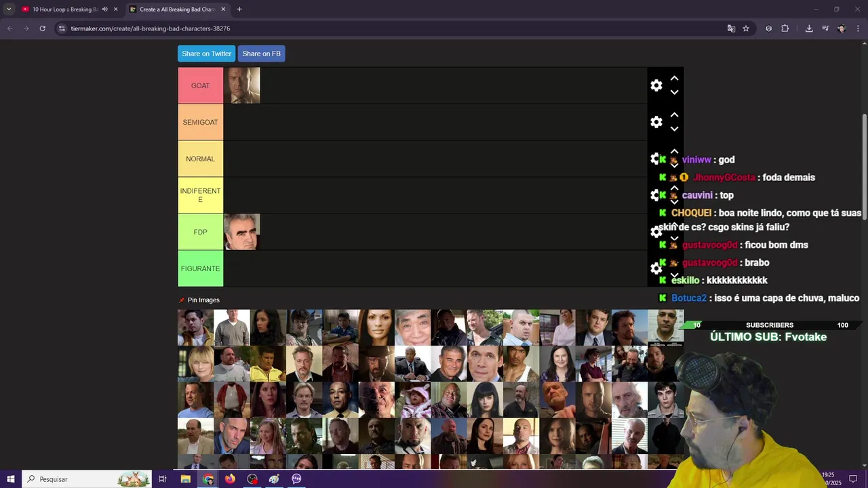This screenshot has width=868, height=488.
Task: Select the FIGURANTE tier label
Action: click(201, 268)
